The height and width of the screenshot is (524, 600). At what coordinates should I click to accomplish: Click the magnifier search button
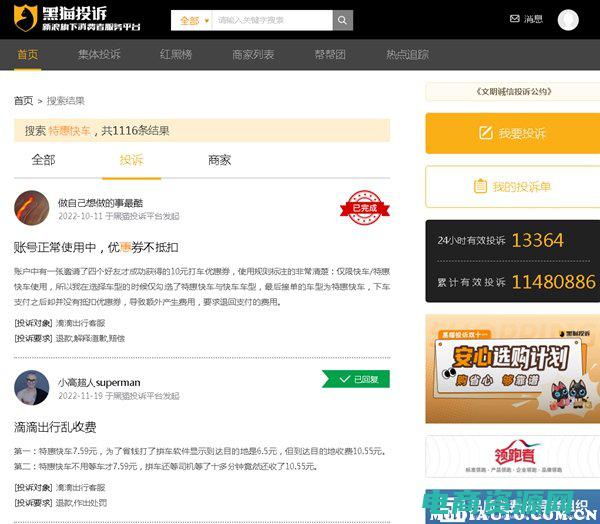[x=342, y=20]
